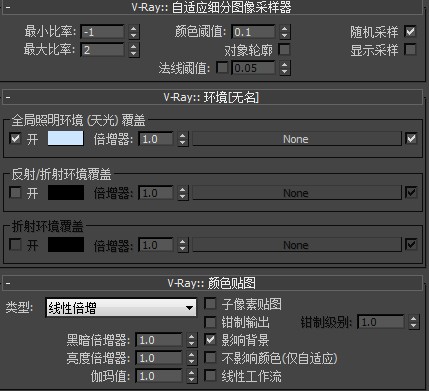Click the 最小比率 input field
Screen dimensions: 429x391
(102, 32)
